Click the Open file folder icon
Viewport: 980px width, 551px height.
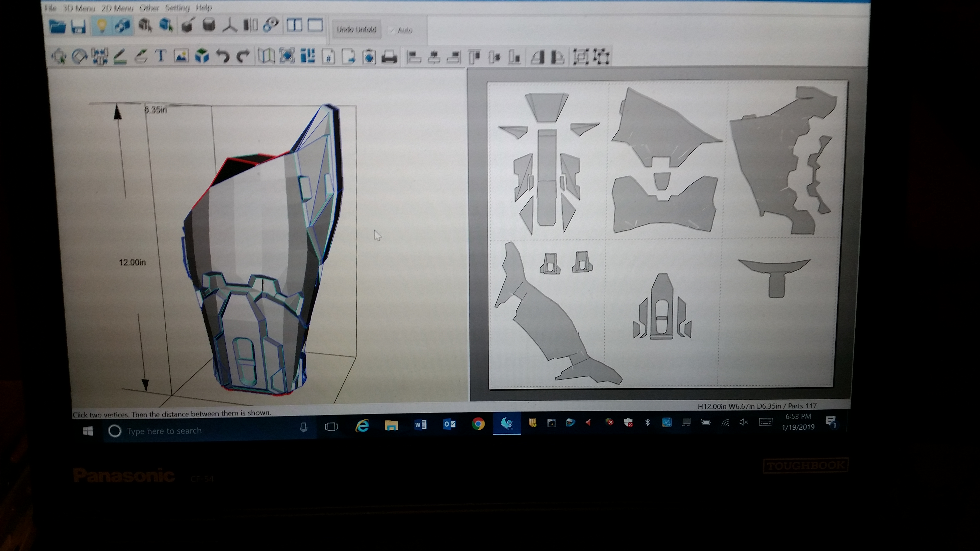[58, 27]
